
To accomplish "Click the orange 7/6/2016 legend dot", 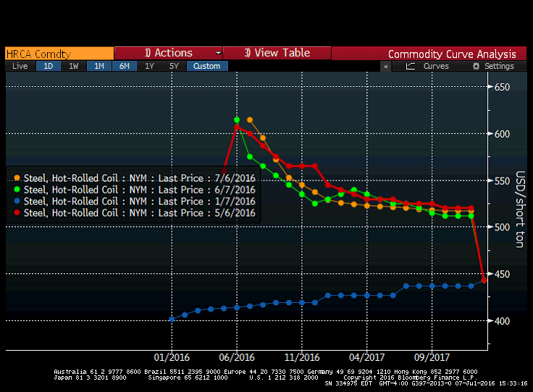I will coord(17,178).
